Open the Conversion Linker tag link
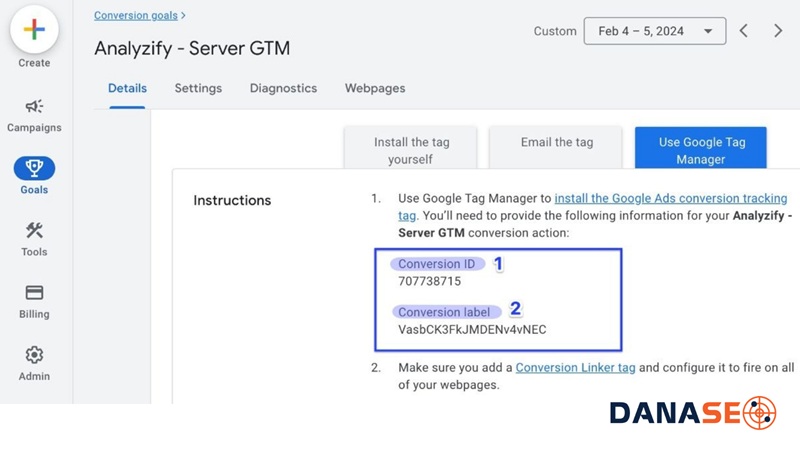 coord(575,368)
